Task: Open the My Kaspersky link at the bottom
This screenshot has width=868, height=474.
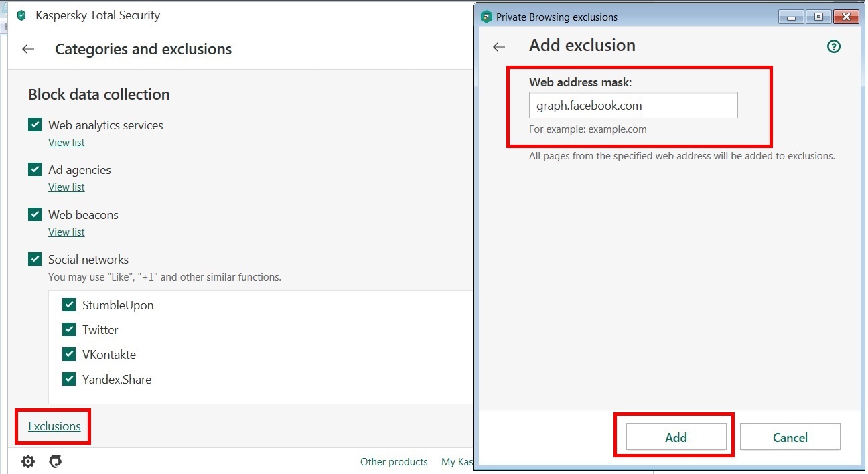Action: click(x=457, y=462)
